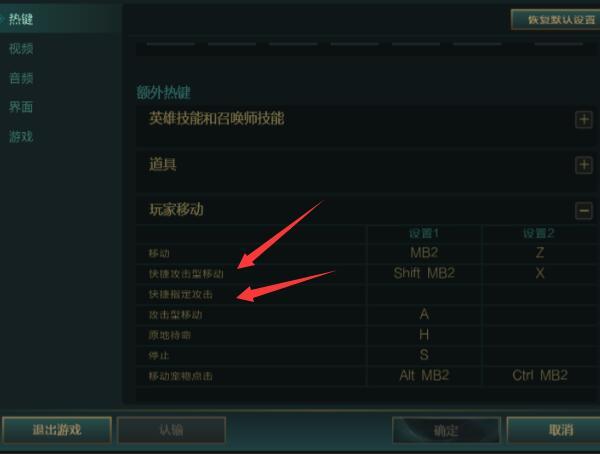Select empty 设置1 cell for 快捷指定攻击
This screenshot has width=600, height=454.
[x=424, y=294]
